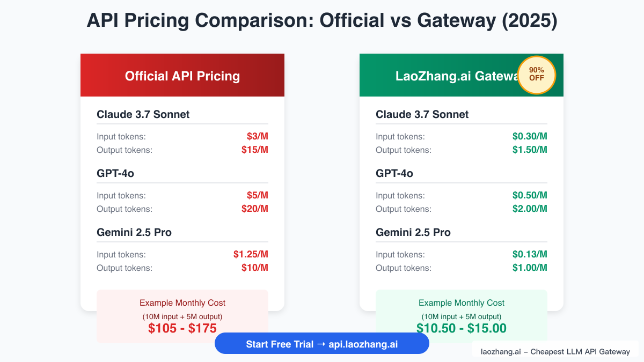
Task: Click the red $105 - $175 monthly cost
Action: [x=182, y=328]
